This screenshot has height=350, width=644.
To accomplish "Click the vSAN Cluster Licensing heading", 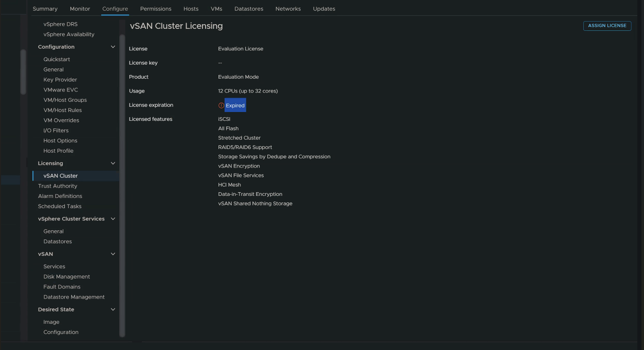I will [x=176, y=26].
